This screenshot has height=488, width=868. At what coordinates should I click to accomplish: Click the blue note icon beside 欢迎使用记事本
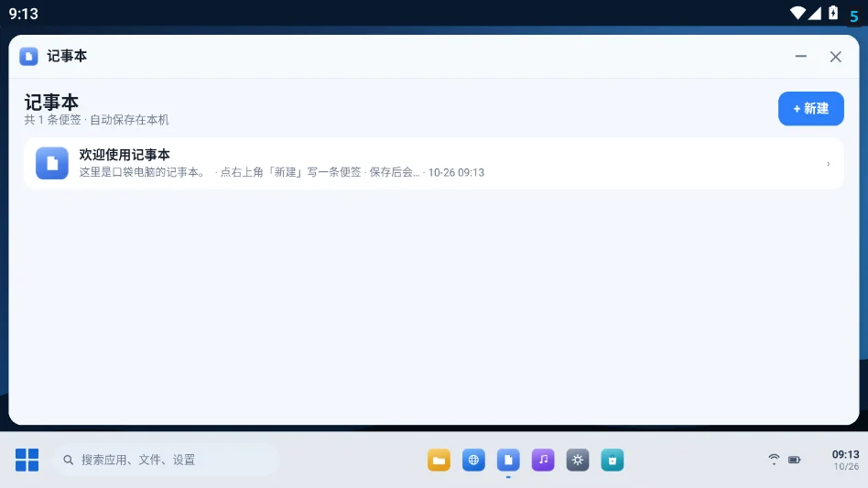point(52,163)
